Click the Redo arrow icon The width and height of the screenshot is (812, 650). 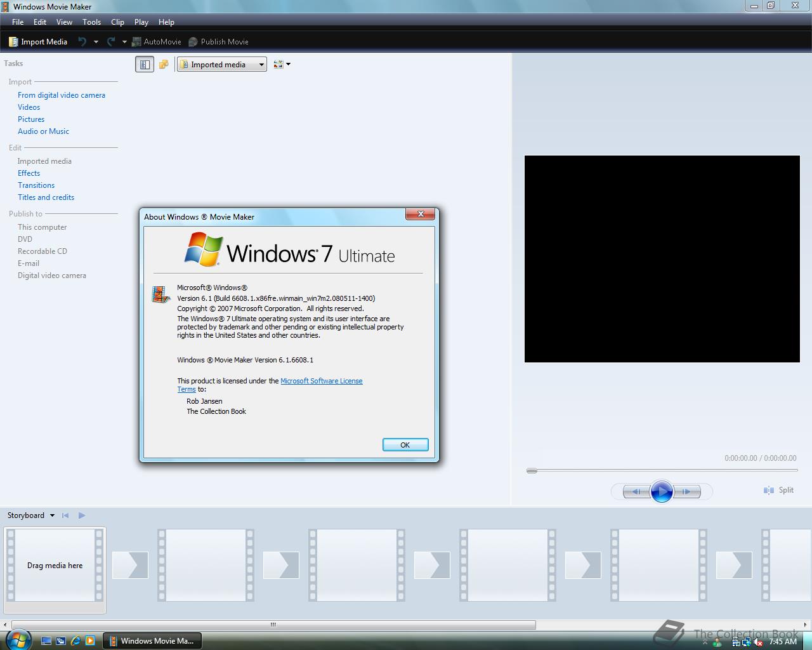tap(111, 42)
